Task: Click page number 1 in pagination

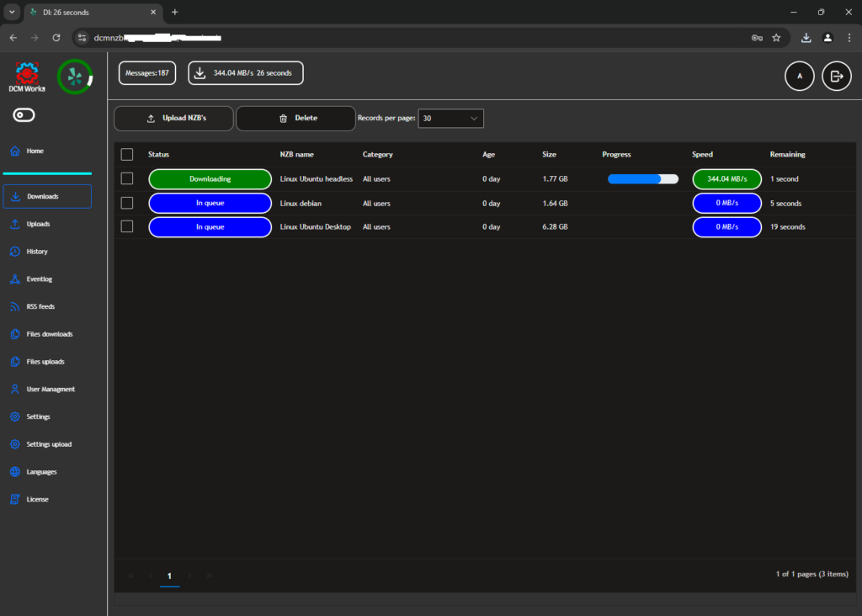Action: click(169, 576)
